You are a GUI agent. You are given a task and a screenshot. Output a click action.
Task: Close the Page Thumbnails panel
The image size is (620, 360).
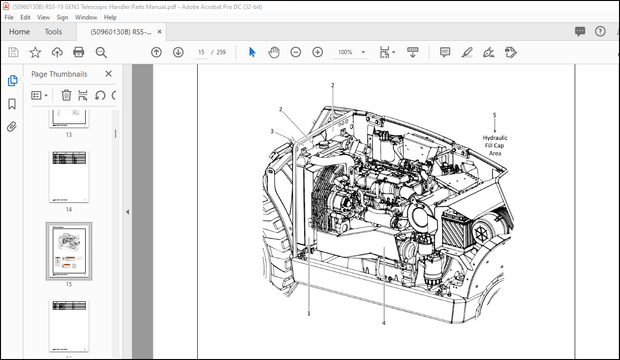[108, 74]
